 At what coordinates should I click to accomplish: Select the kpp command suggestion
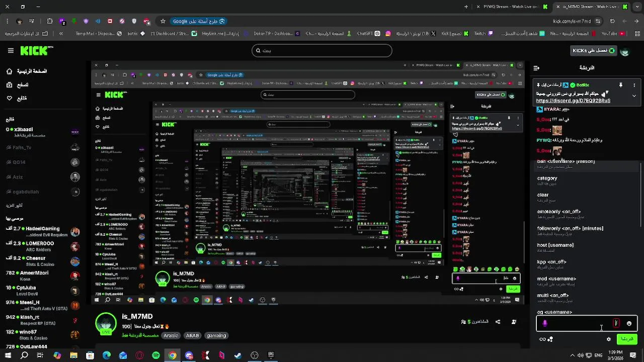tap(586, 264)
